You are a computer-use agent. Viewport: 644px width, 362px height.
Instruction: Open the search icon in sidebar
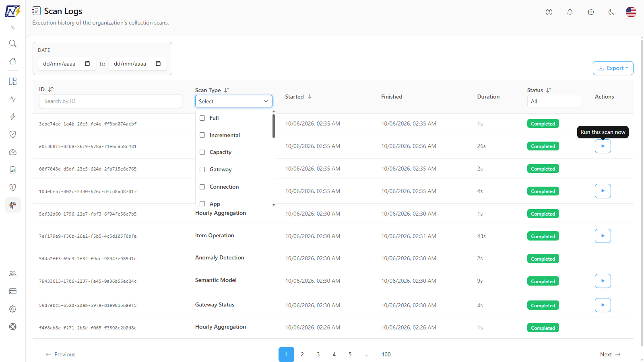coord(13,43)
